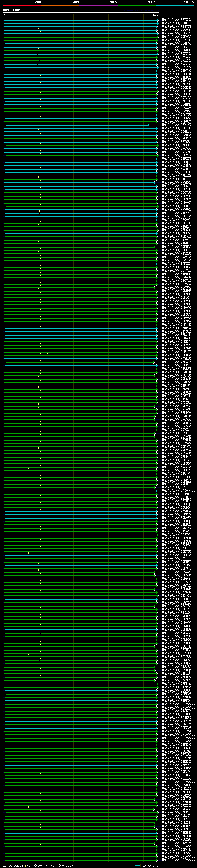
Task: Select the UniRef100_P10659 hit label
Action: coord(177,118)
